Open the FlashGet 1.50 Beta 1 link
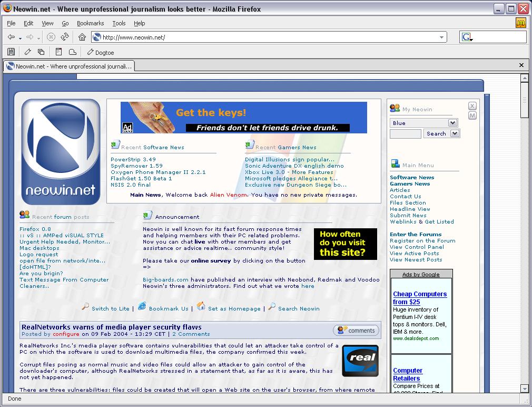The width and height of the screenshot is (532, 407). click(x=141, y=178)
